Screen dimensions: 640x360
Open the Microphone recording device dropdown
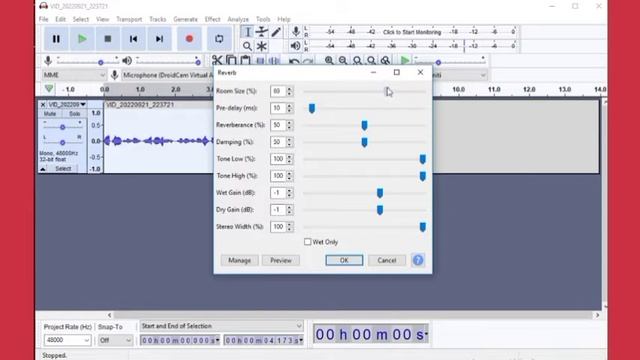[167, 75]
